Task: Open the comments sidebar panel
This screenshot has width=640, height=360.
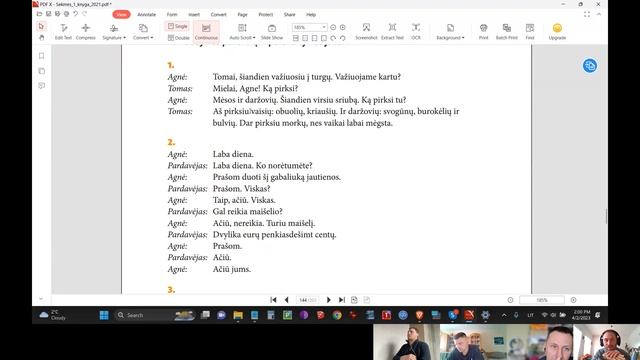Action: tap(42, 86)
